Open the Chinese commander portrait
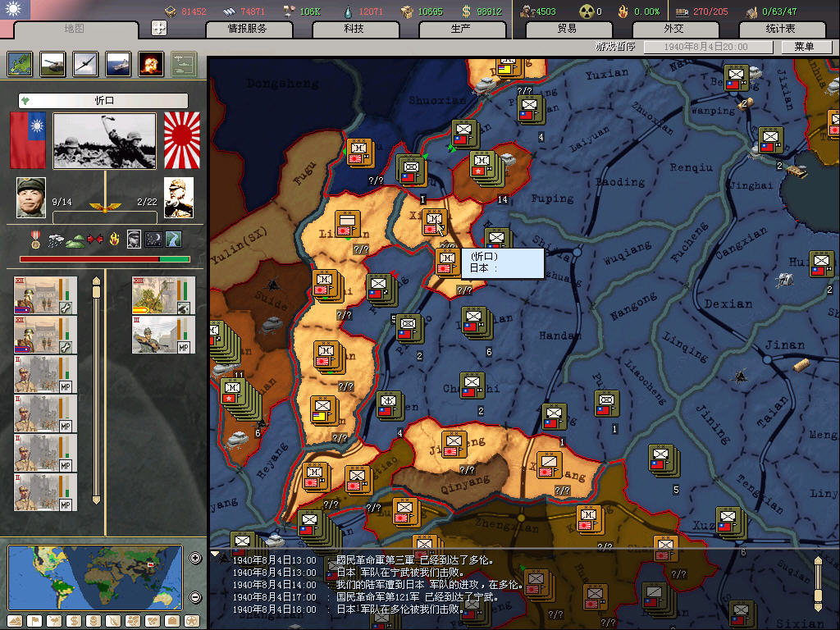This screenshot has width=840, height=630. (31, 198)
